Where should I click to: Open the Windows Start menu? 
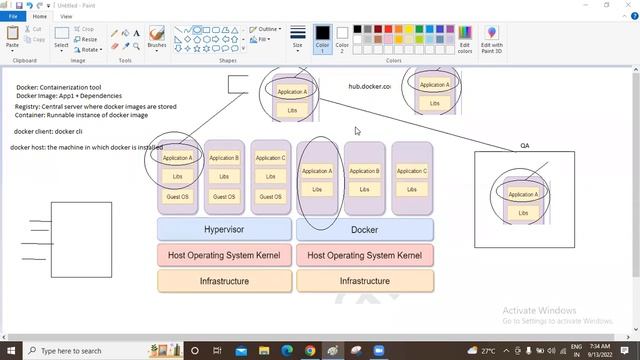(x=11, y=351)
